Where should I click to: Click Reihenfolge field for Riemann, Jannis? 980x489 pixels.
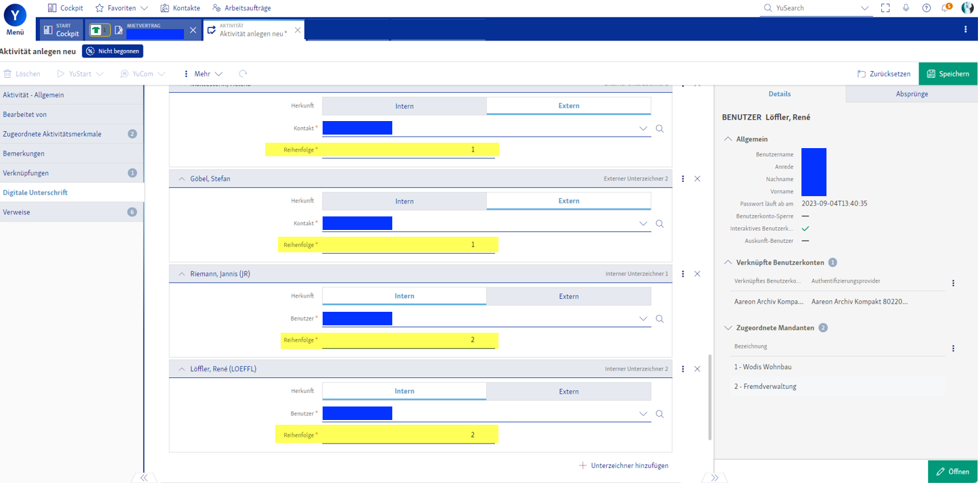click(x=409, y=340)
